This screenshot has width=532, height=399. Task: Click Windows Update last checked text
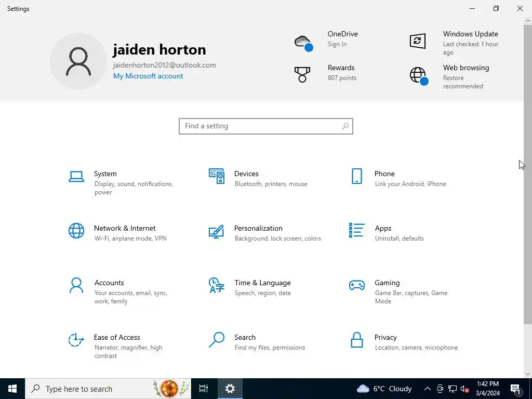(471, 48)
